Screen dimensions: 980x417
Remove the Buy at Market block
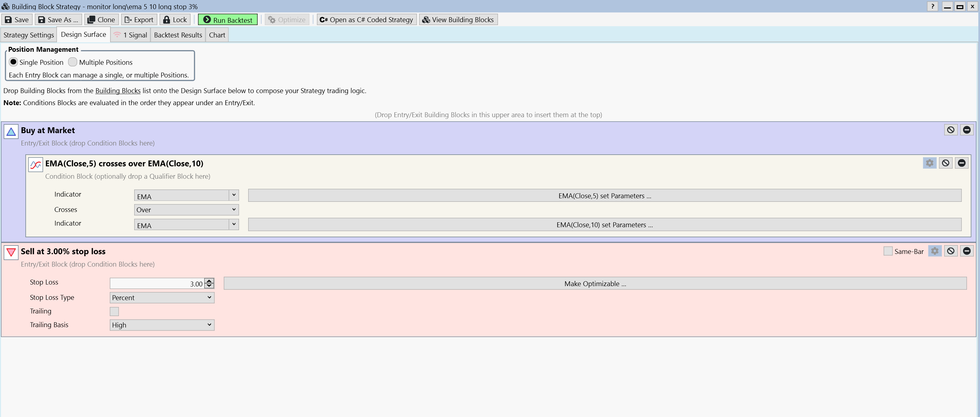pos(967,130)
